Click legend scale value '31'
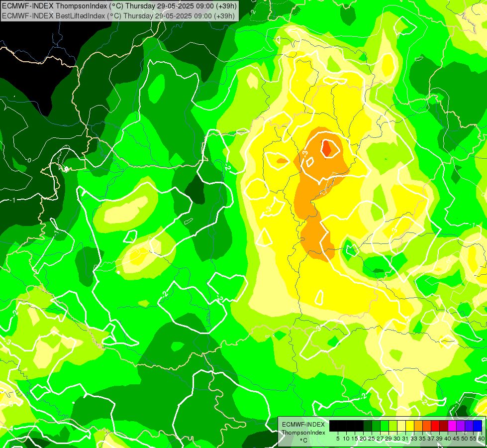This screenshot has height=448, width=487. pos(405,439)
